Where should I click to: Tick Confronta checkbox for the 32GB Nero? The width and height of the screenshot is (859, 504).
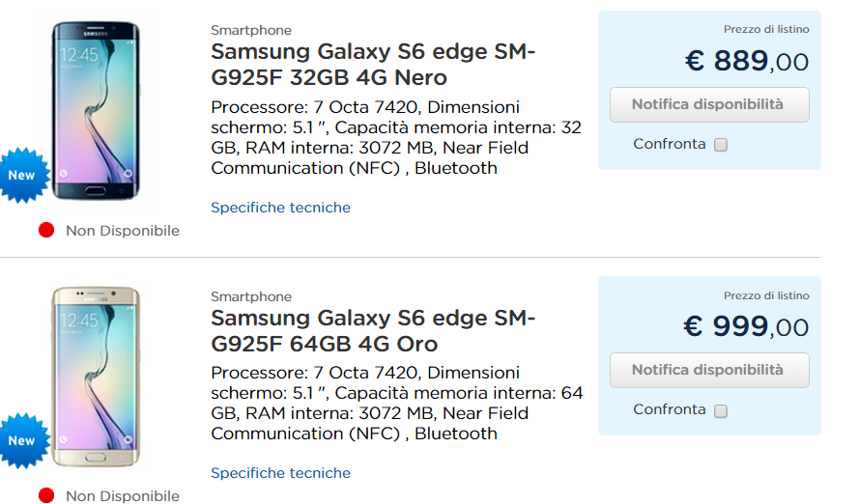click(x=721, y=145)
